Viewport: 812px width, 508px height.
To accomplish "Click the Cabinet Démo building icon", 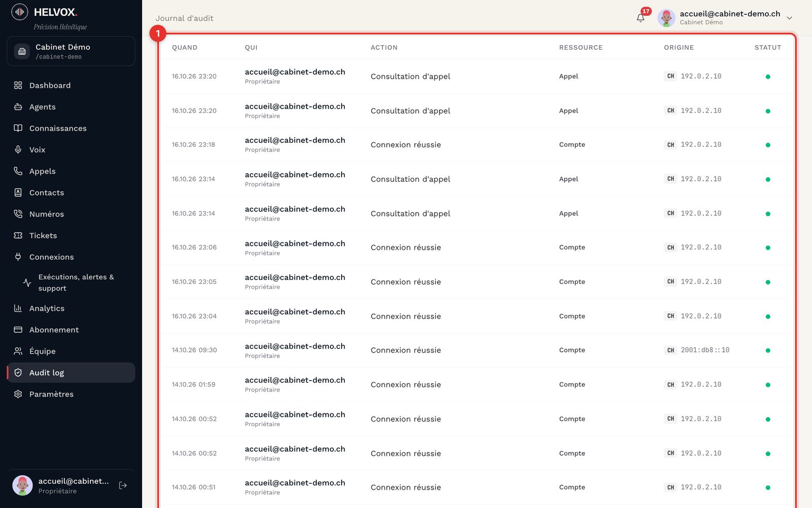I will (22, 51).
